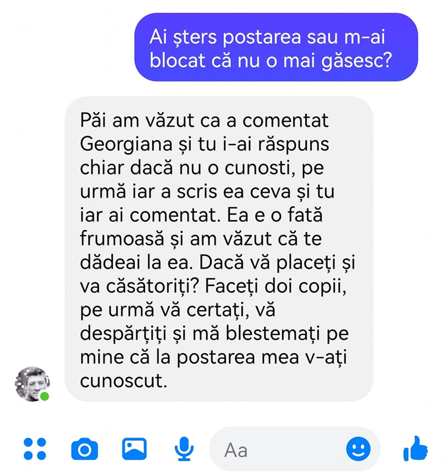Image resolution: width=448 pixels, height=476 pixels.
Task: Start a voice message with the microphone
Action: [x=184, y=449]
